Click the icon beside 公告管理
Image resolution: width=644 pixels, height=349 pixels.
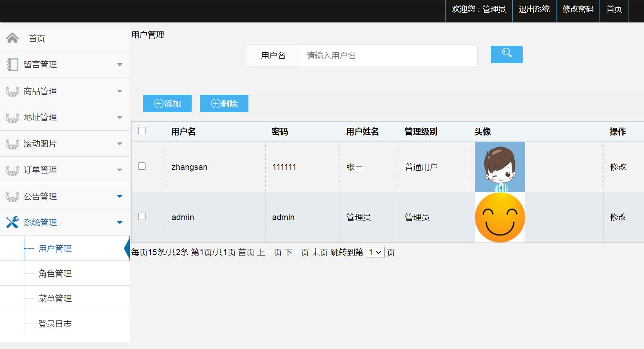pos(12,197)
